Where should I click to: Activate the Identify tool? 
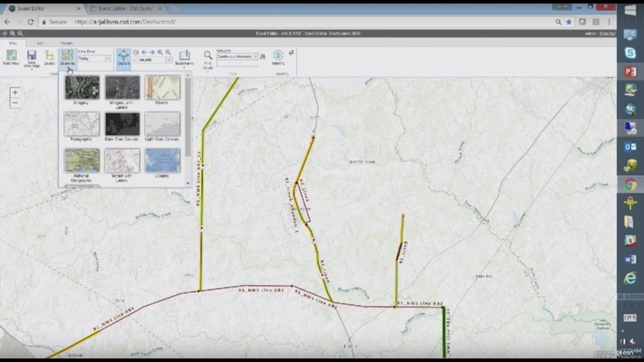click(x=278, y=58)
